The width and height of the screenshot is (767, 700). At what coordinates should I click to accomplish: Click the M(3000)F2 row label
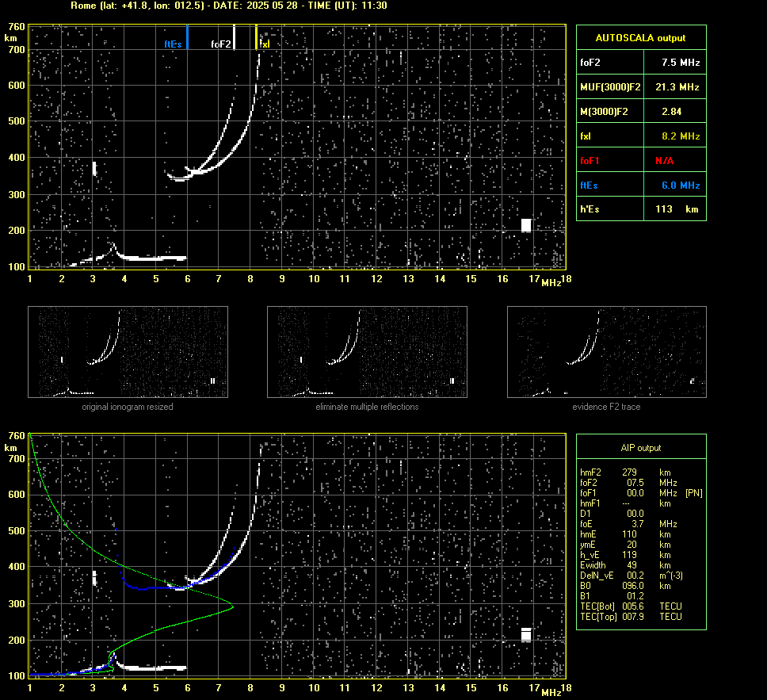click(x=604, y=112)
